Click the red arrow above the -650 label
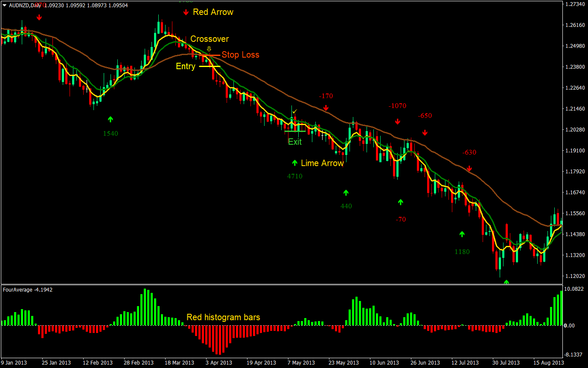 click(x=425, y=132)
